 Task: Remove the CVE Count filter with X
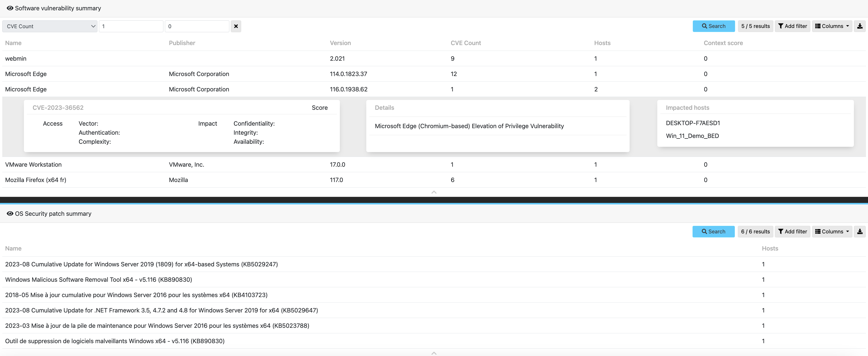point(236,26)
